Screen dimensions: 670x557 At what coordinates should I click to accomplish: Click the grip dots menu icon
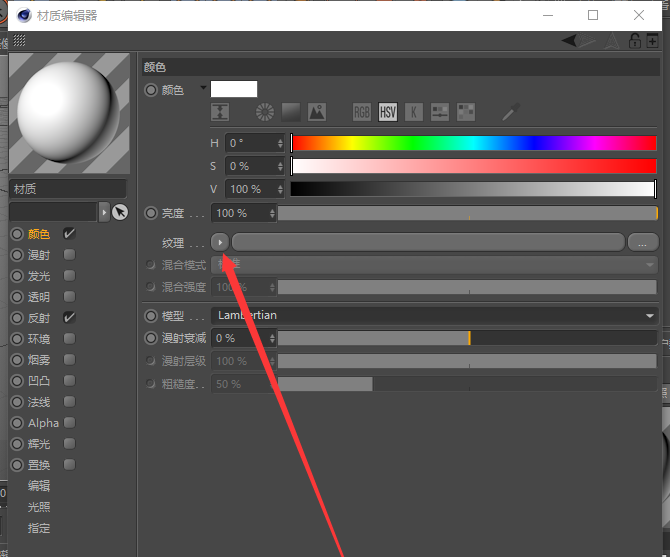pos(19,40)
